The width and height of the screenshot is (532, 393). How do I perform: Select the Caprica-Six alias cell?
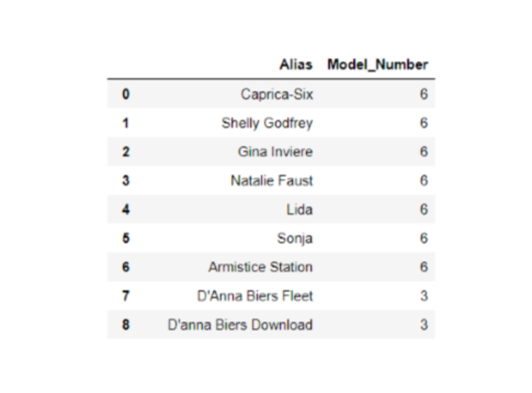[276, 94]
